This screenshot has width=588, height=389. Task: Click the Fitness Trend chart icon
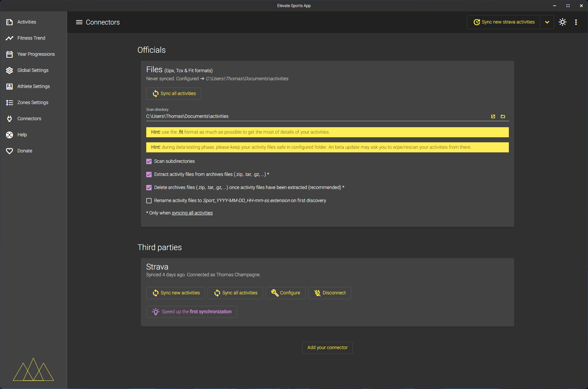[9, 38]
